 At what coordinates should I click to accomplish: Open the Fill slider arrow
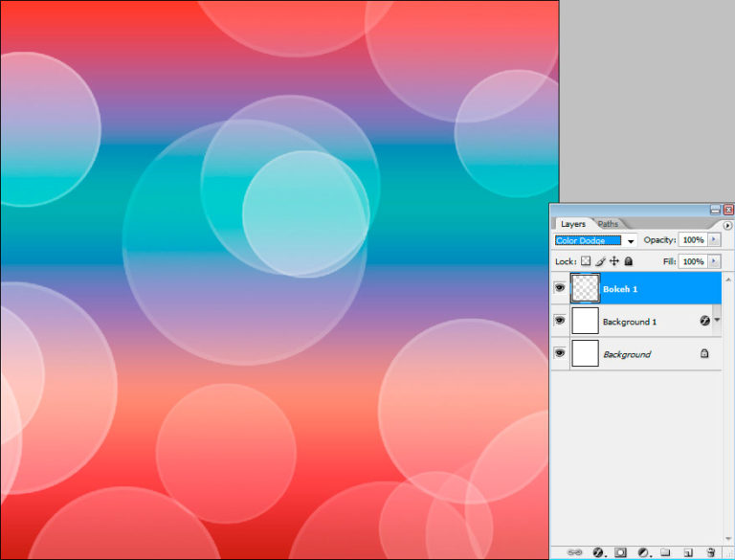click(714, 261)
